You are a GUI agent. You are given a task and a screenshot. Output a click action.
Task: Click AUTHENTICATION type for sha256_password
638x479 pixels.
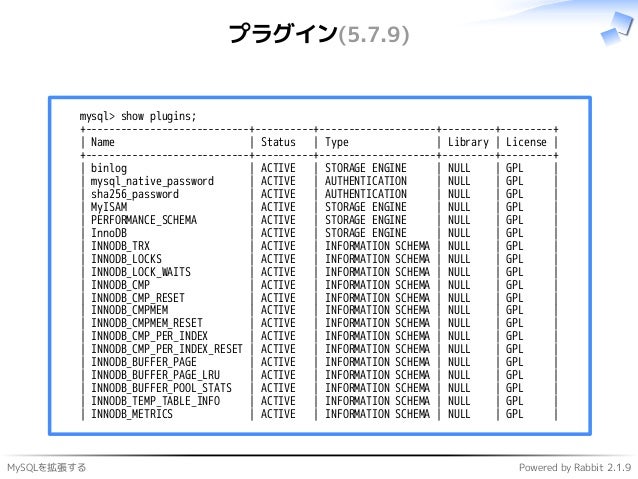(x=365, y=194)
